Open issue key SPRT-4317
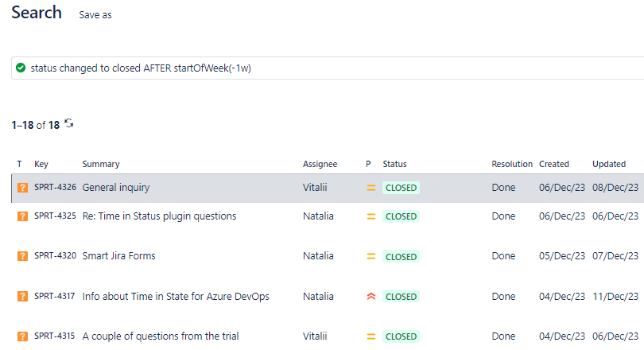Screen dimensions: 644x350 (55, 297)
